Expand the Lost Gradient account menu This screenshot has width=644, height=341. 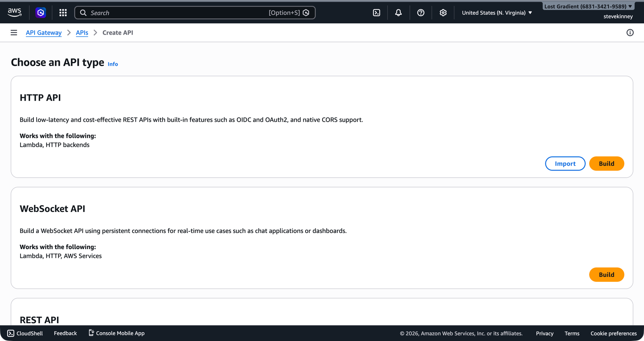click(x=588, y=6)
